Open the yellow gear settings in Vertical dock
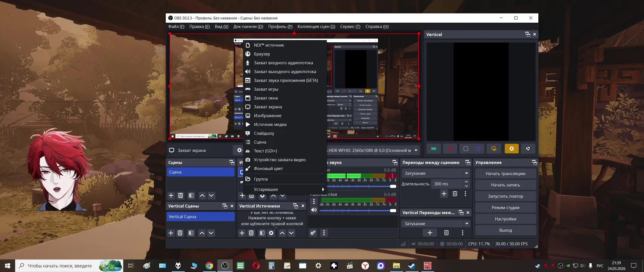644x272 pixels. coord(512,148)
